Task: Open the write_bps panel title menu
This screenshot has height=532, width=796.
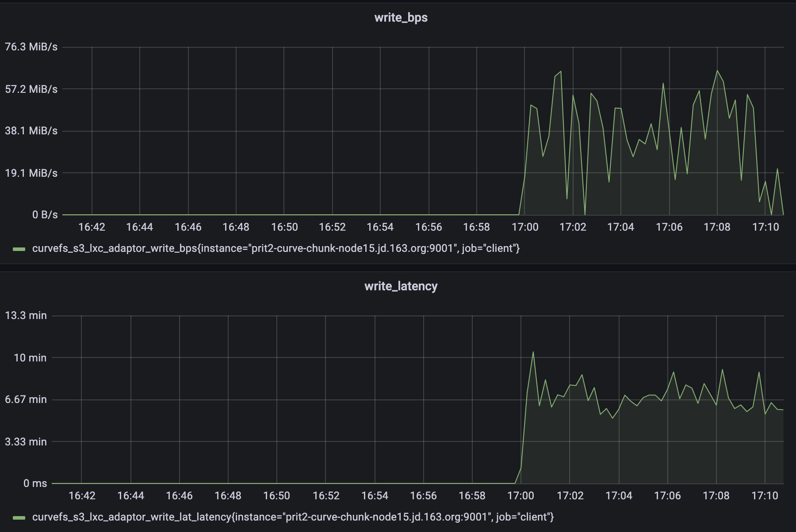Action: [400, 18]
